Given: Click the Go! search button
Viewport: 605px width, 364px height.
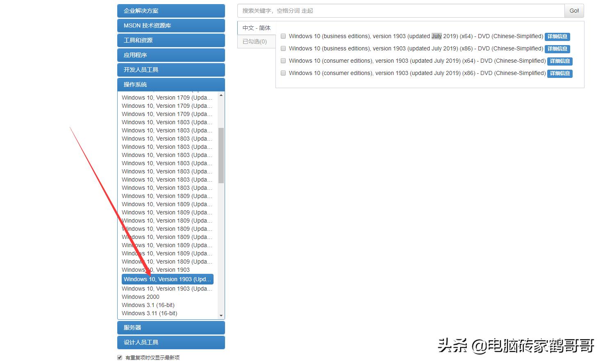Looking at the screenshot, I should tap(574, 11).
